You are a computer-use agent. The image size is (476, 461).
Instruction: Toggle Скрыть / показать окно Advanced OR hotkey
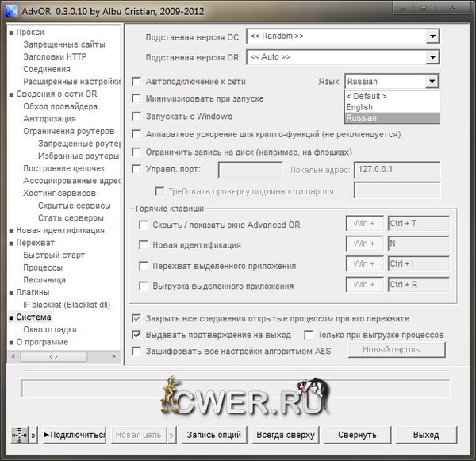point(144,225)
